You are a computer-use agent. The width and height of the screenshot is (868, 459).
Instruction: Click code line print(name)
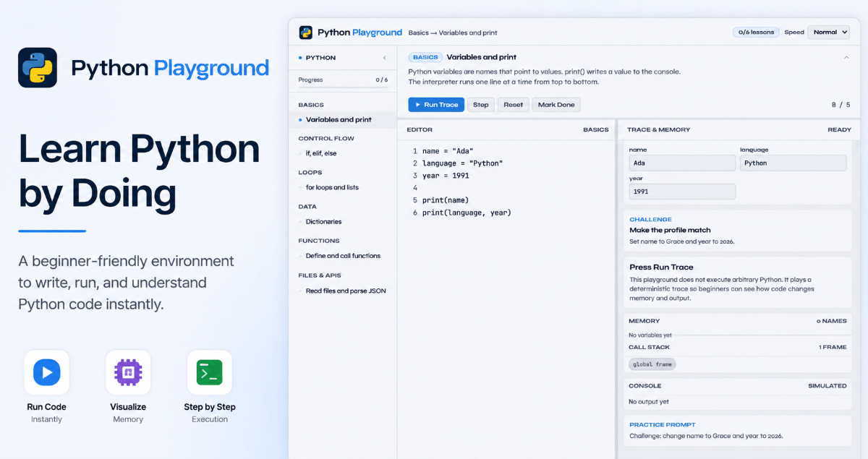click(446, 200)
